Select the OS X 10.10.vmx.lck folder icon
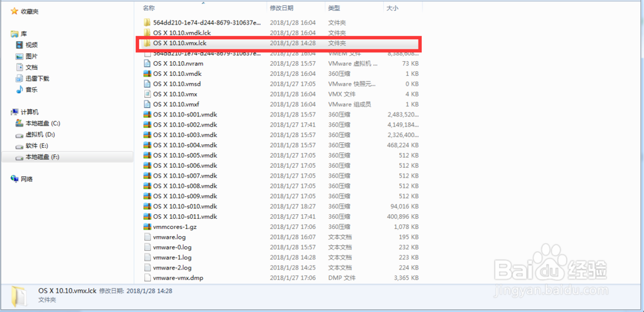Image resolution: width=644 pixels, height=312 pixels. tap(147, 42)
